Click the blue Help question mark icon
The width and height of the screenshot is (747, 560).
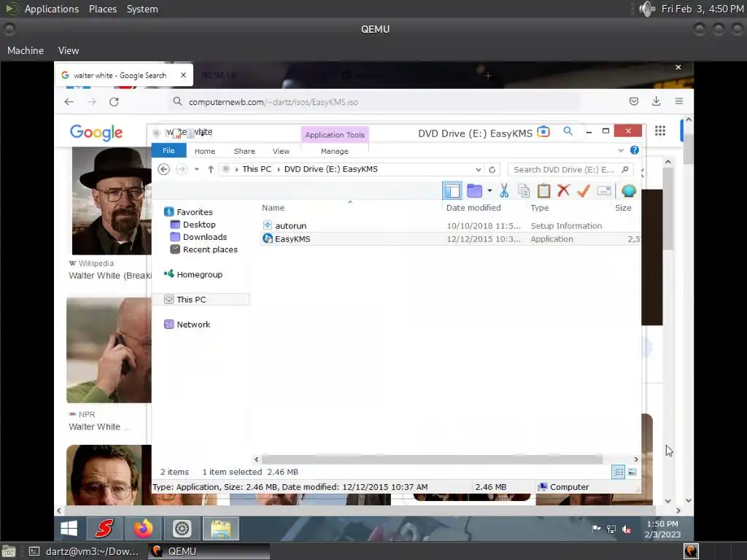tap(634, 150)
